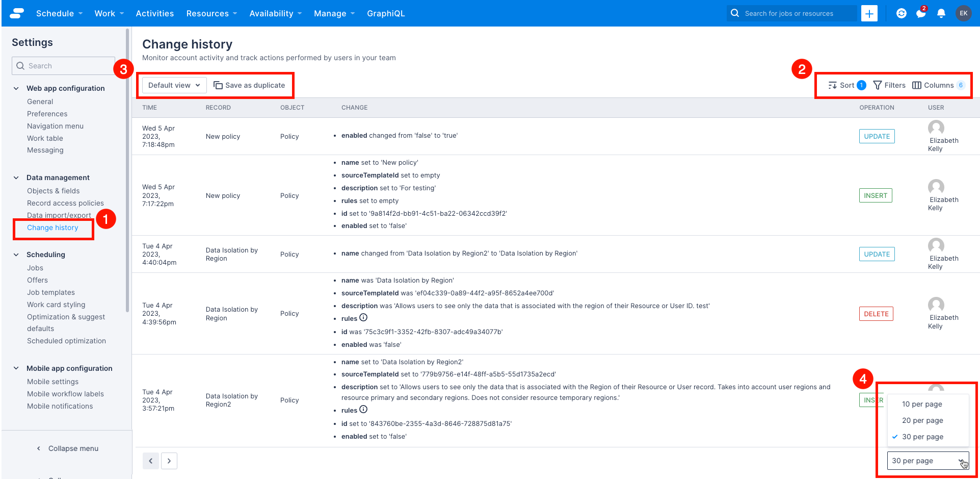Viewport: 980px width, 479px height.
Task: Open notifications with the bell icon
Action: point(941,13)
